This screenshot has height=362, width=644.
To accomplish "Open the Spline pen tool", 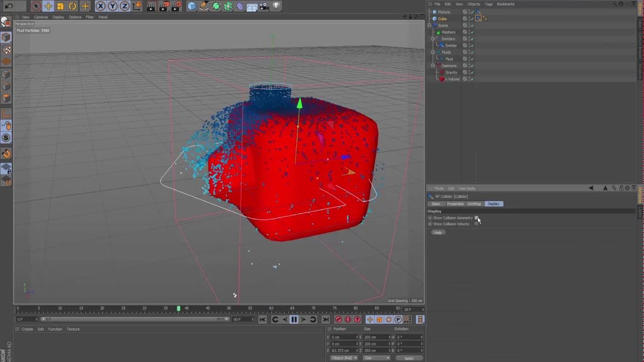I will [x=204, y=6].
